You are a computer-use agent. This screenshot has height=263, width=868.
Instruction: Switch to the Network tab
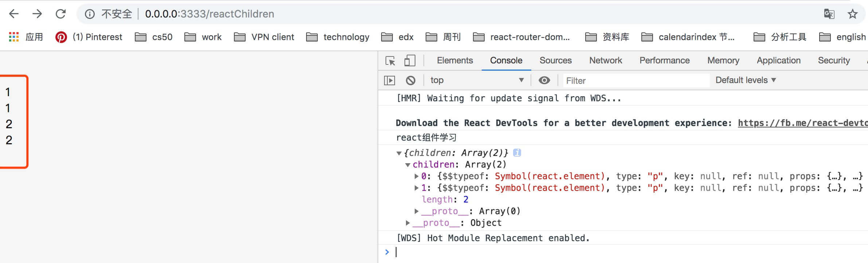point(606,60)
